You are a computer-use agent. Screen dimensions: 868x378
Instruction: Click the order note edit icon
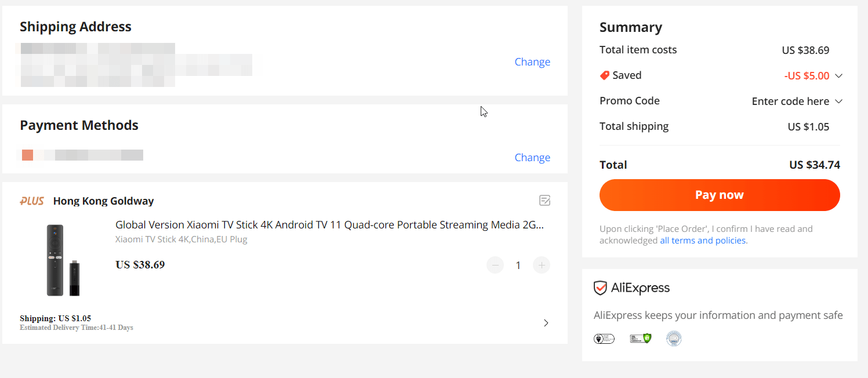(x=544, y=201)
